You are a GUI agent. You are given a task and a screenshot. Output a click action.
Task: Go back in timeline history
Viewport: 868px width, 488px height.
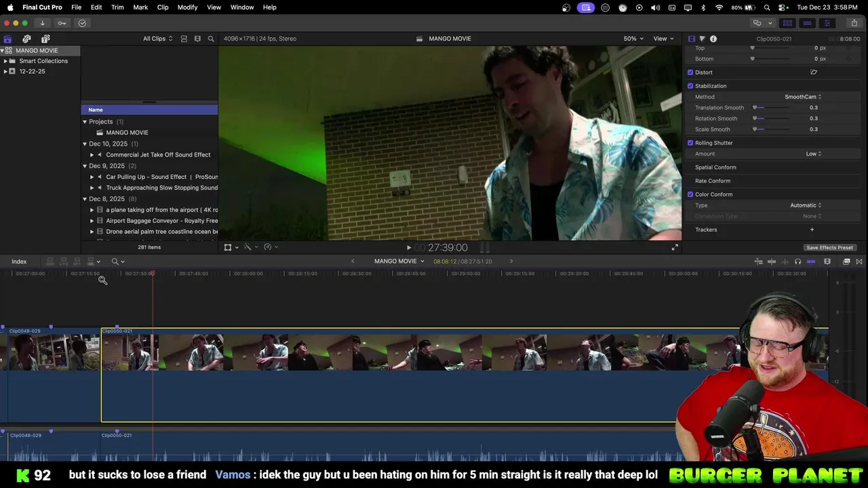pyautogui.click(x=353, y=262)
